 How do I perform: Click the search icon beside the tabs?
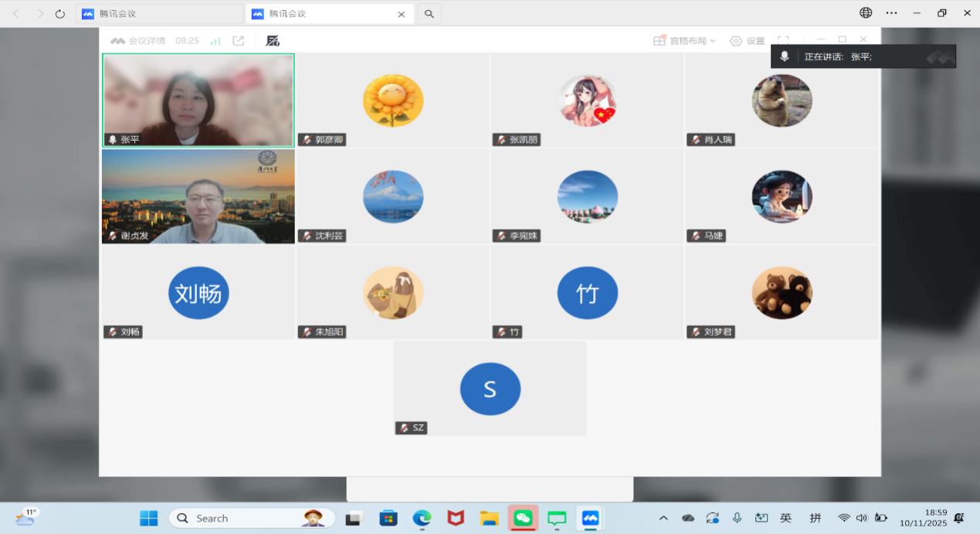(429, 14)
